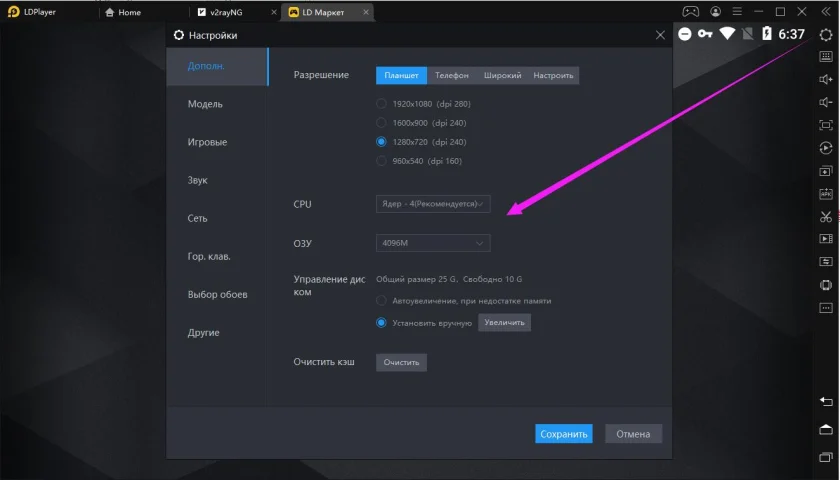Decrease volume using sidebar speaker minus icon
Screen dimensions: 840x480
(x=826, y=102)
